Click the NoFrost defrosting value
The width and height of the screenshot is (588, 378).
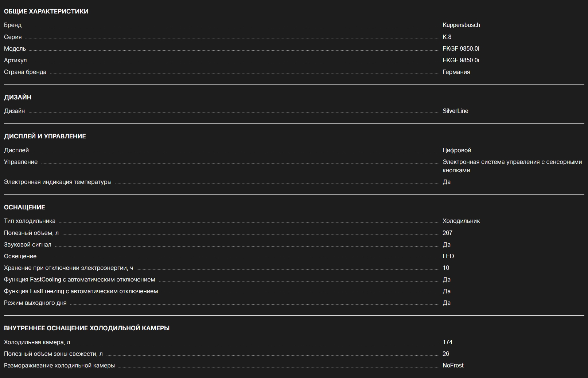click(453, 365)
